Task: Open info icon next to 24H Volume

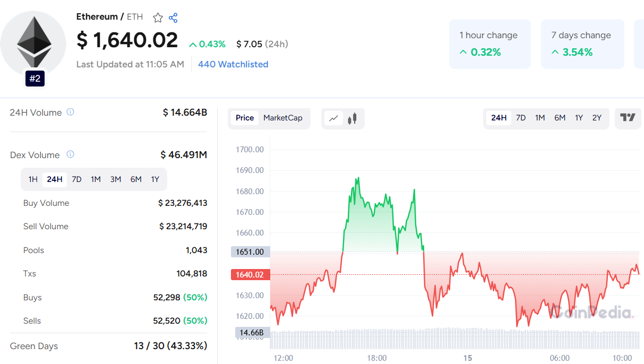Action: point(70,112)
